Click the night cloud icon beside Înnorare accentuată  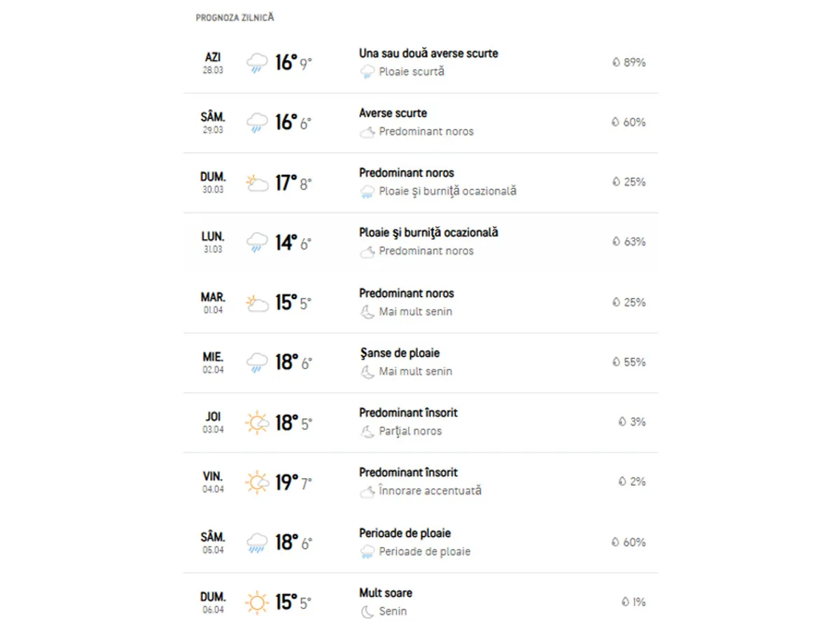[x=367, y=491]
